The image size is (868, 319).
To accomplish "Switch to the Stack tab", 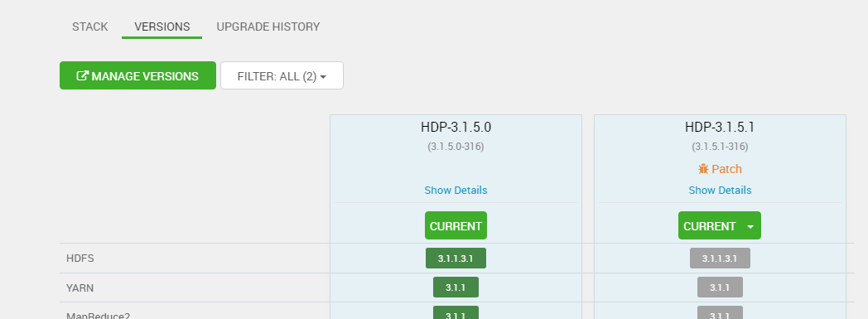I will tap(89, 27).
